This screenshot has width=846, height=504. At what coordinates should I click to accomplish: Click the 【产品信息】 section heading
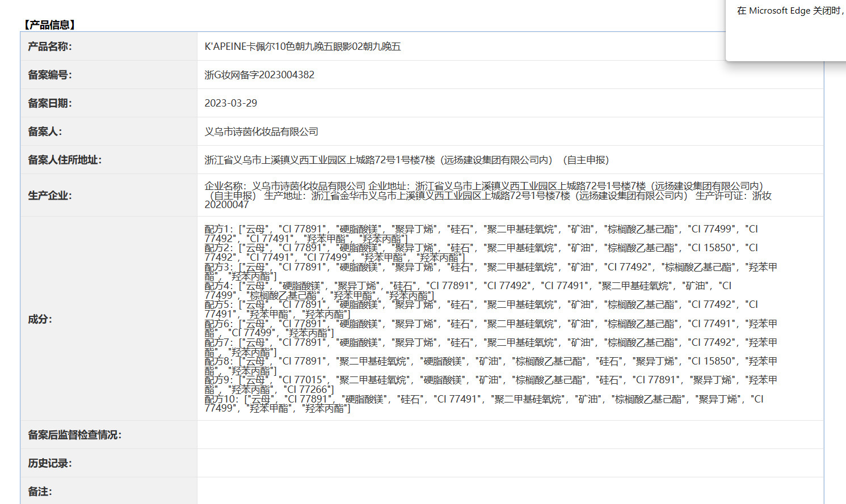[49, 25]
